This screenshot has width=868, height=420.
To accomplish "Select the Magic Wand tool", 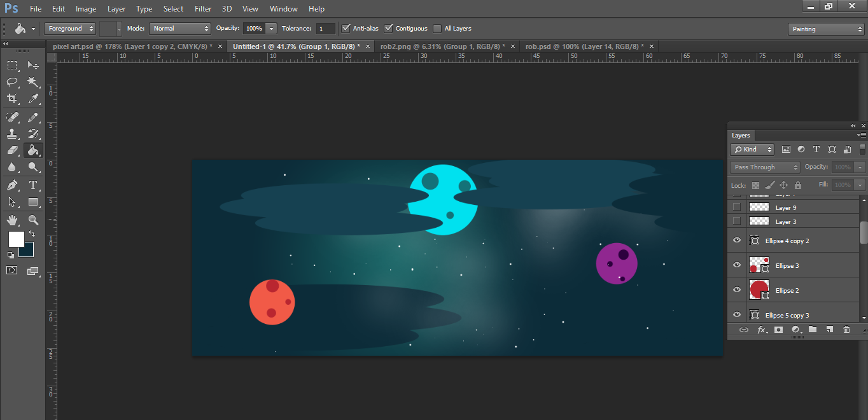I will point(33,82).
